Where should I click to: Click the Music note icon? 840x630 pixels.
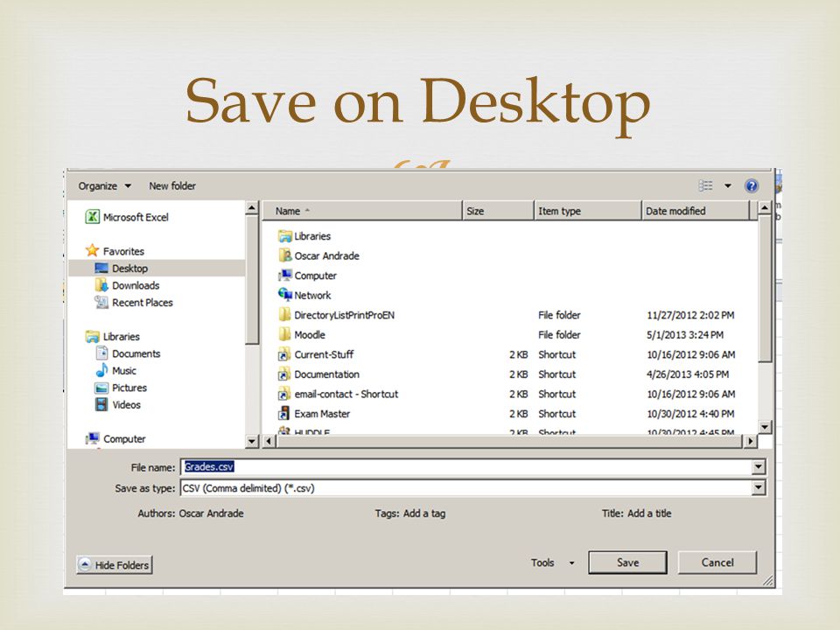pos(101,371)
